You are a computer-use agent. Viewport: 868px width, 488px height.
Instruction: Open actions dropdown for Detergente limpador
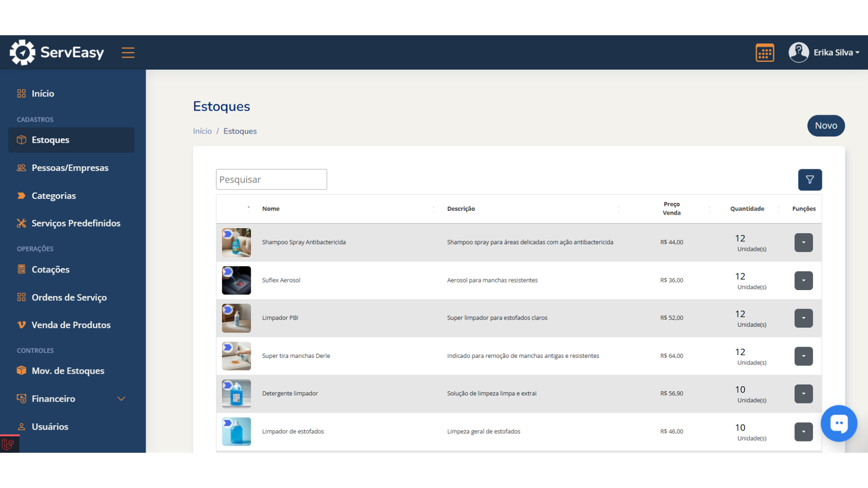803,394
